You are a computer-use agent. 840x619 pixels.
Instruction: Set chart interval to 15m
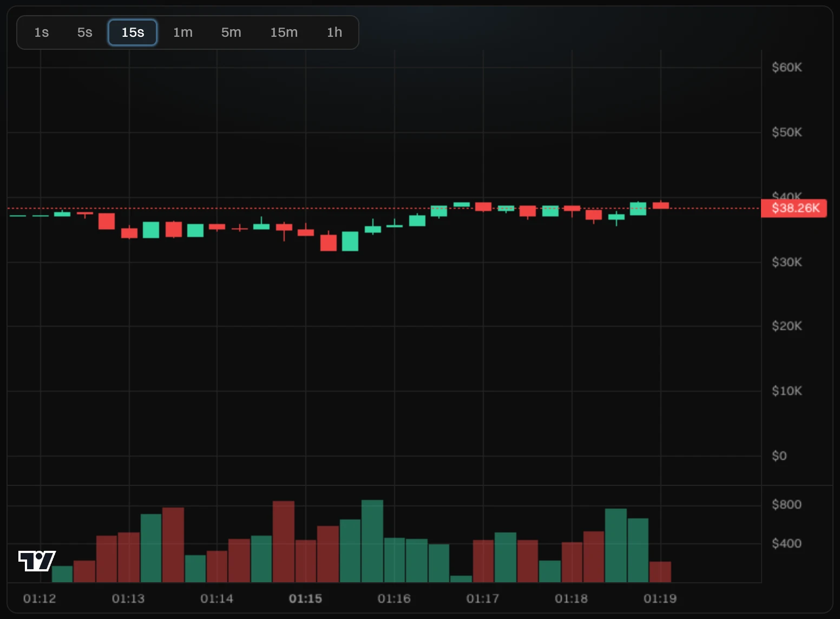click(x=284, y=32)
